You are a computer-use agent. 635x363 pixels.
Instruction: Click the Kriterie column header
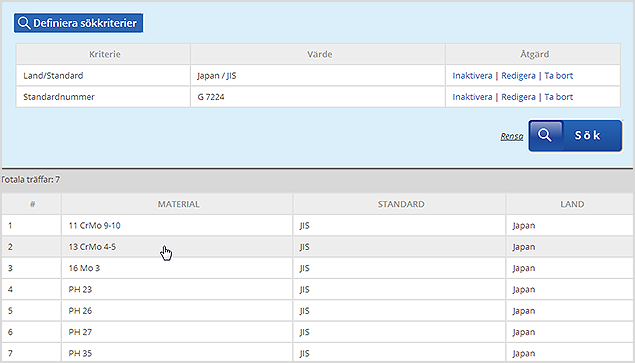(x=103, y=54)
